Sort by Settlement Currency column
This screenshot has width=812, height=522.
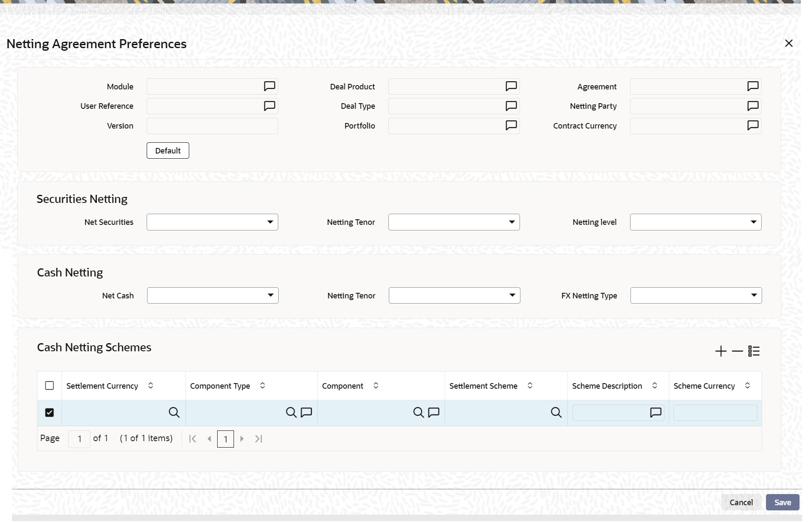click(x=151, y=386)
